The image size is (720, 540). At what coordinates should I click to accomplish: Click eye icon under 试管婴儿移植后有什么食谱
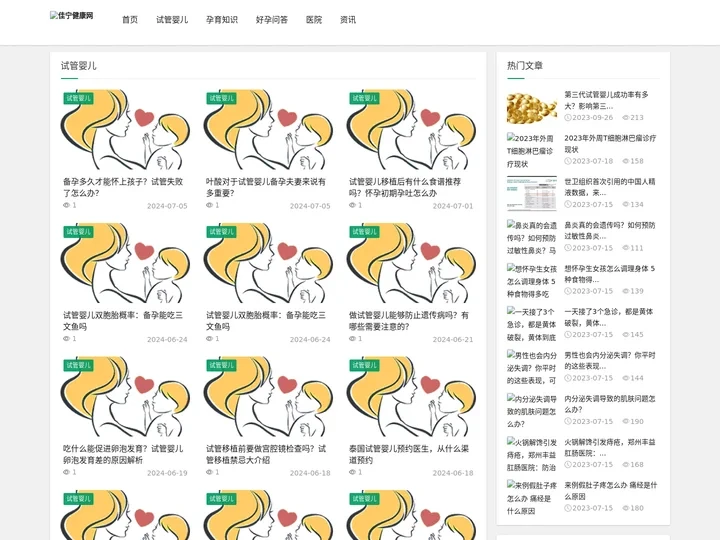pos(352,205)
